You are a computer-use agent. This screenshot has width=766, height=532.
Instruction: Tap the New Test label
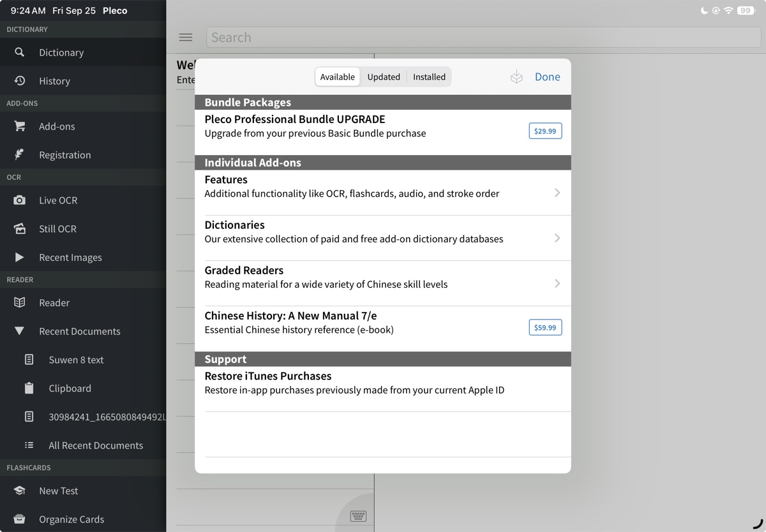click(59, 491)
